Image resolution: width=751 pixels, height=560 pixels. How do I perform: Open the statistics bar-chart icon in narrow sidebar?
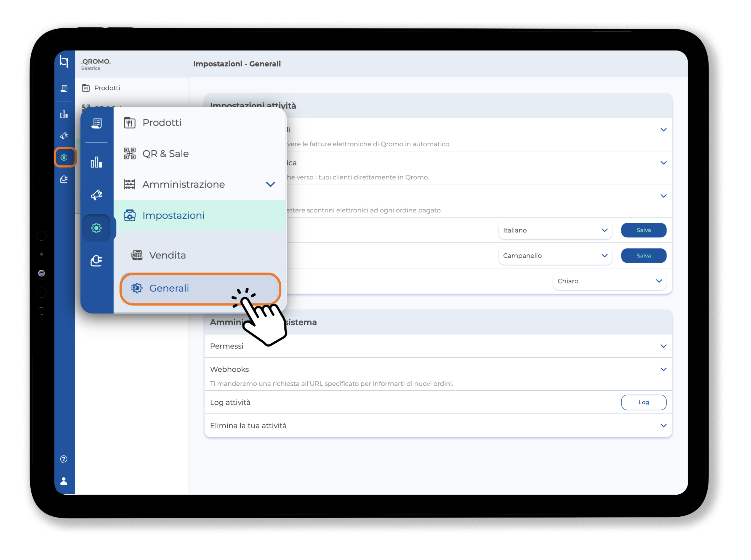(x=64, y=114)
